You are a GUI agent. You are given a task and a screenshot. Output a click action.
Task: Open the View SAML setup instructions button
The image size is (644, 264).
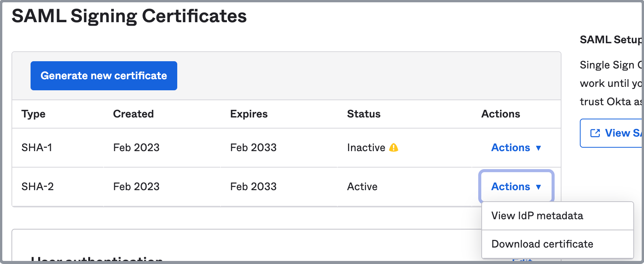[619, 133]
